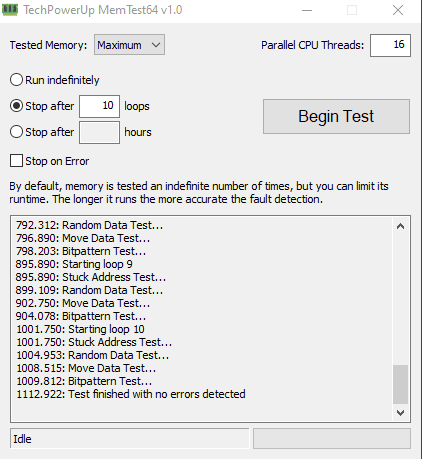The height and width of the screenshot is (459, 422).
Task: Click the log scrollbar down arrow
Action: pyautogui.click(x=400, y=413)
